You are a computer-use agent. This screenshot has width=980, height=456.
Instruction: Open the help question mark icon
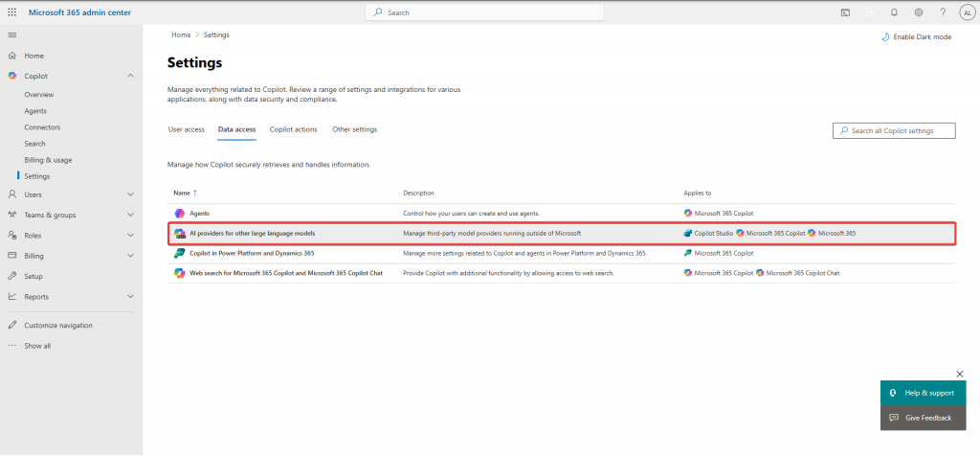point(943,11)
